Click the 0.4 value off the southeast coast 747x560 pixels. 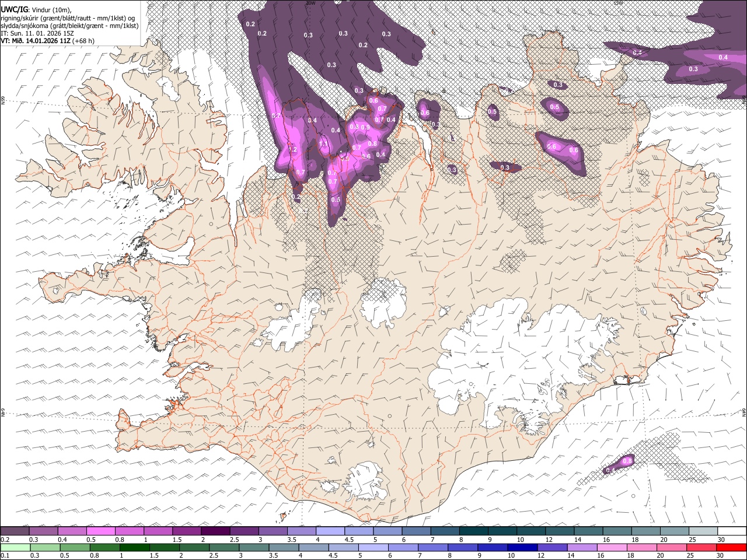pyautogui.click(x=610, y=470)
